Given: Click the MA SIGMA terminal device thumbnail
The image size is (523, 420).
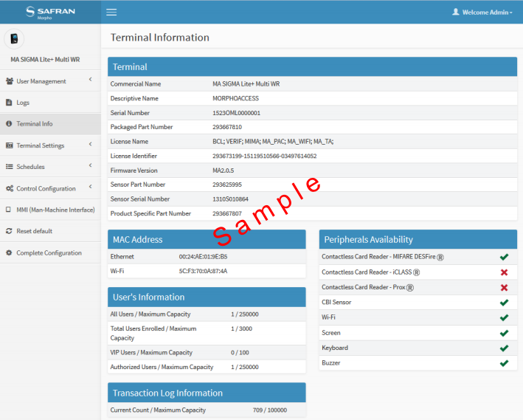Looking at the screenshot, I should pos(14,38).
